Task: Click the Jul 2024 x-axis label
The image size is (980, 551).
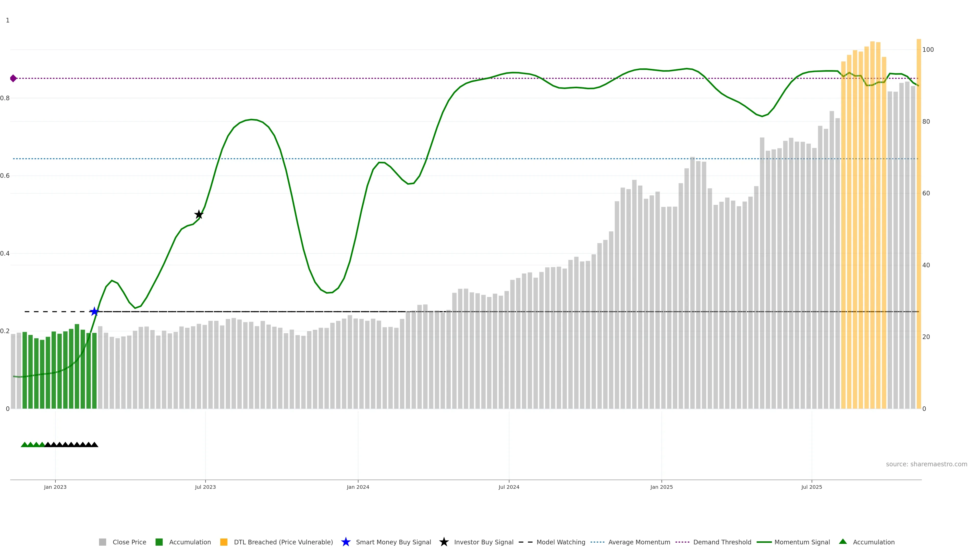Action: click(509, 487)
